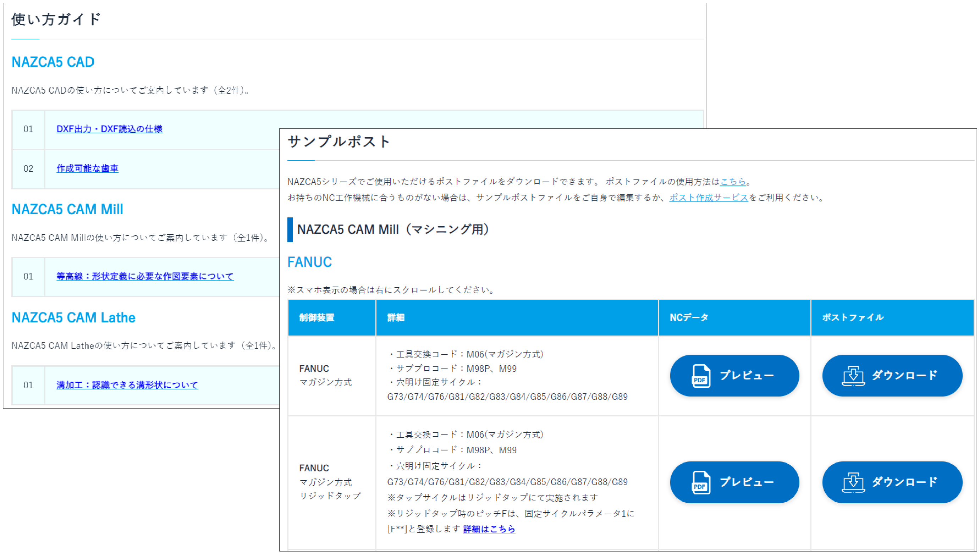
Task: Click the 詳細はこちら link about rigid tapping
Action: tap(489, 529)
